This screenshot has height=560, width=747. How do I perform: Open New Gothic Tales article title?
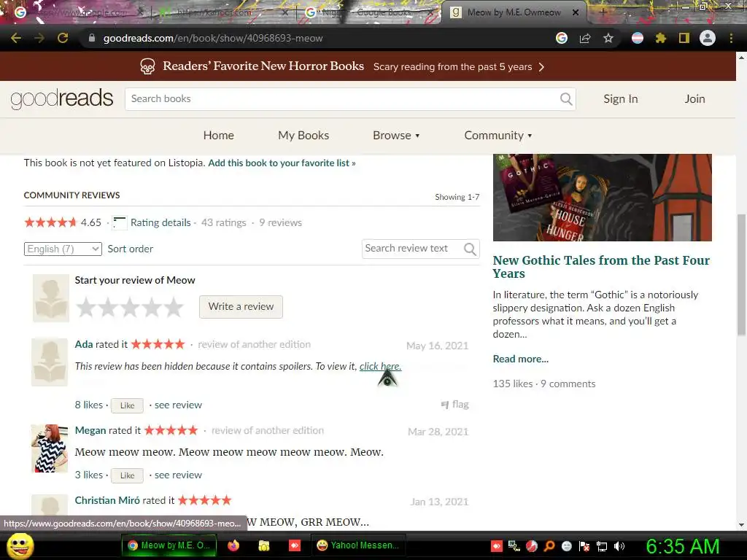pos(601,267)
